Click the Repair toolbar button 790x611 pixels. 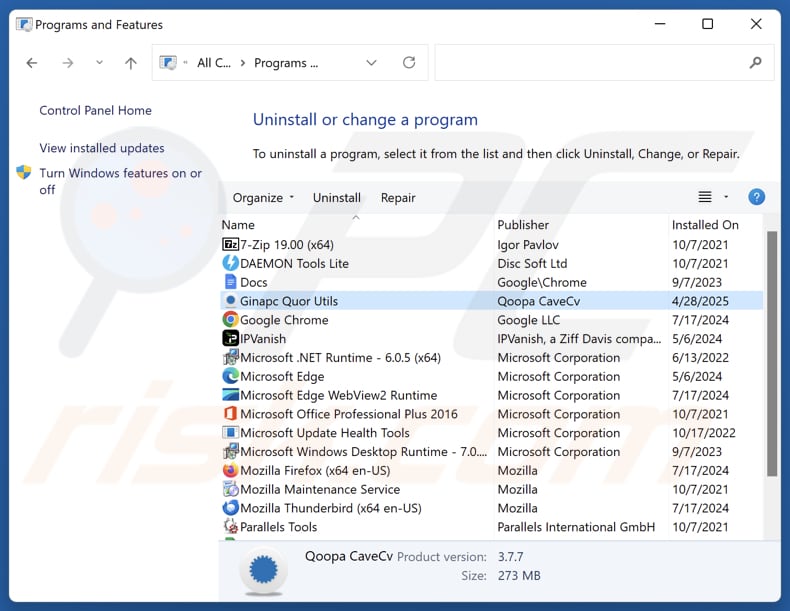[398, 198]
